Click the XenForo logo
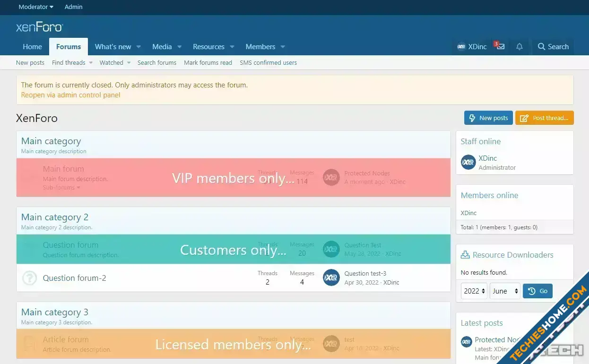Viewport: 589px width, 364px height. (x=39, y=27)
